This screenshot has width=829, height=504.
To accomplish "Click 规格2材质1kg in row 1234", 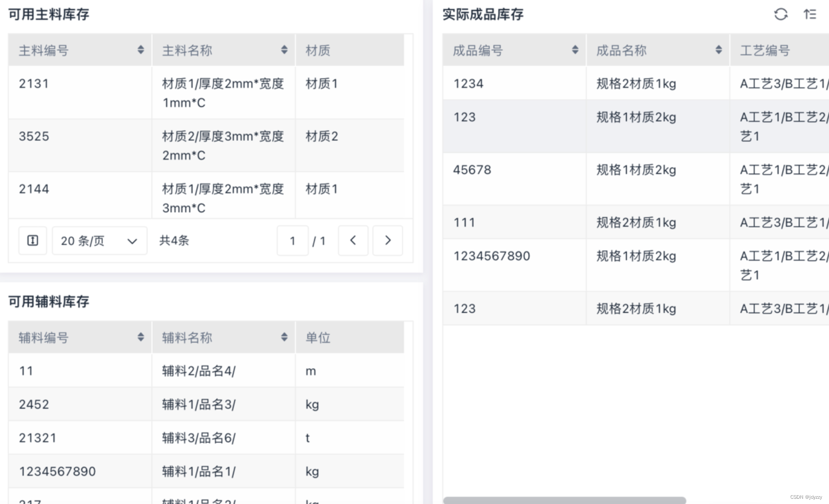I will [x=636, y=83].
